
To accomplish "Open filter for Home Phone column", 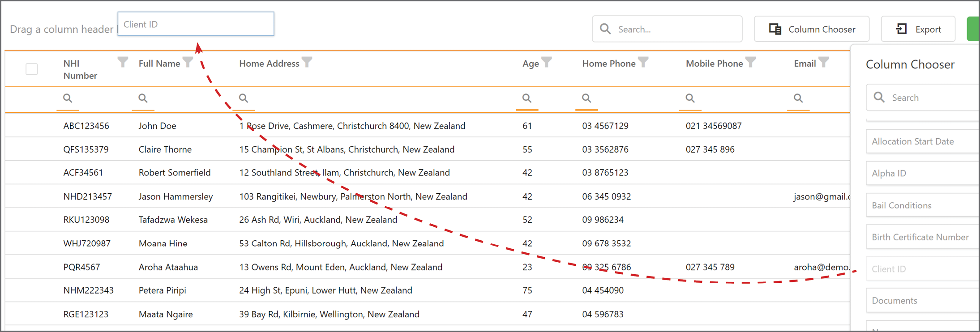I will 643,62.
